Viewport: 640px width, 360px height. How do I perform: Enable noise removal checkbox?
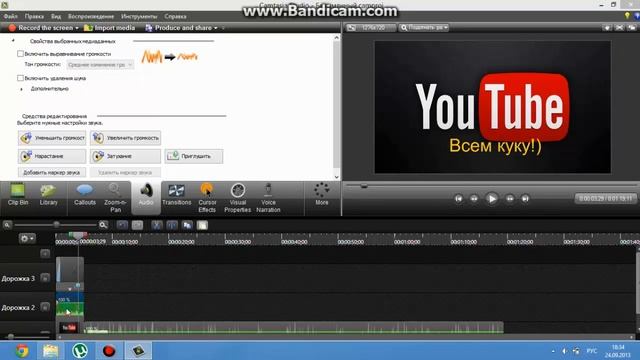(20, 78)
